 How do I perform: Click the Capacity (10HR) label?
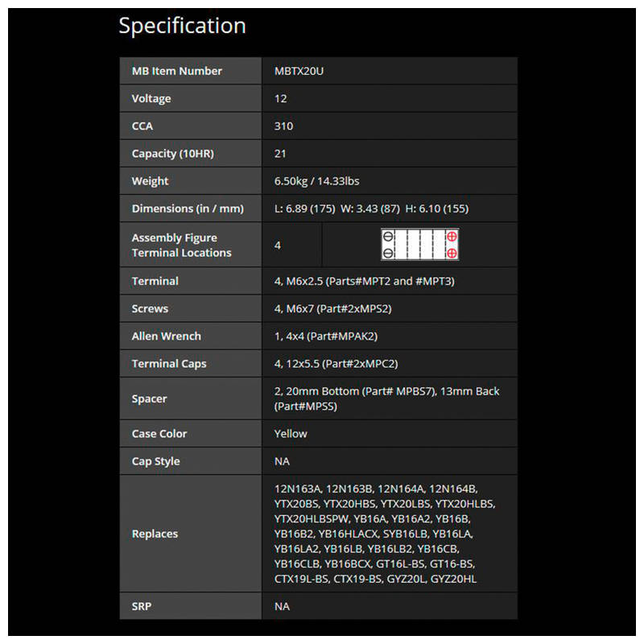click(x=172, y=154)
